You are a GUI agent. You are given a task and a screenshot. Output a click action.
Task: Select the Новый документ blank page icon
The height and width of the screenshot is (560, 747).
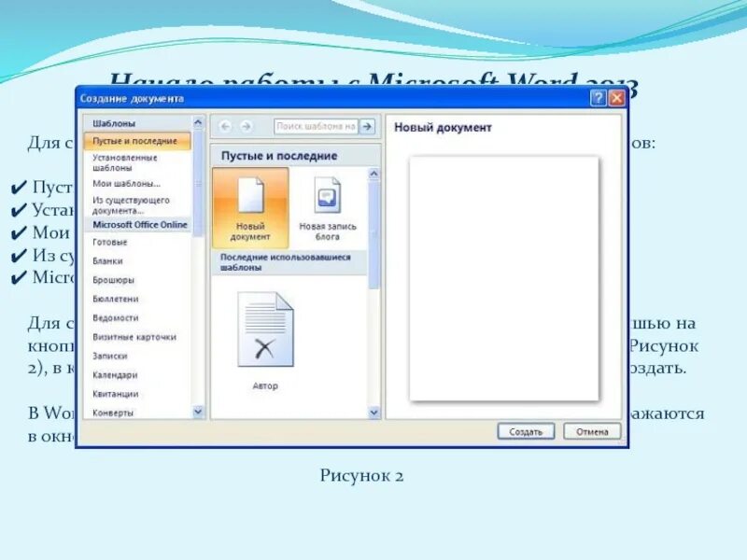250,207
